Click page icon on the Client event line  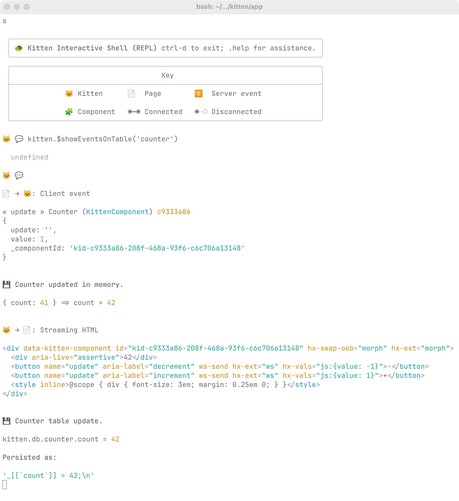(6, 194)
